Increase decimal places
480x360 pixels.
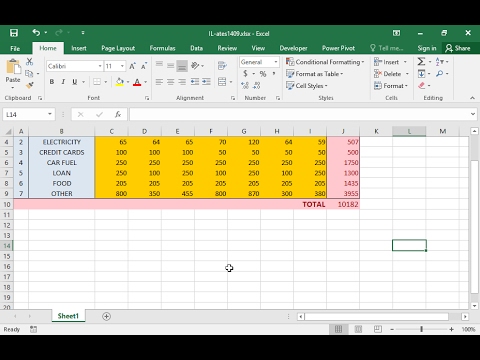[x=245, y=86]
